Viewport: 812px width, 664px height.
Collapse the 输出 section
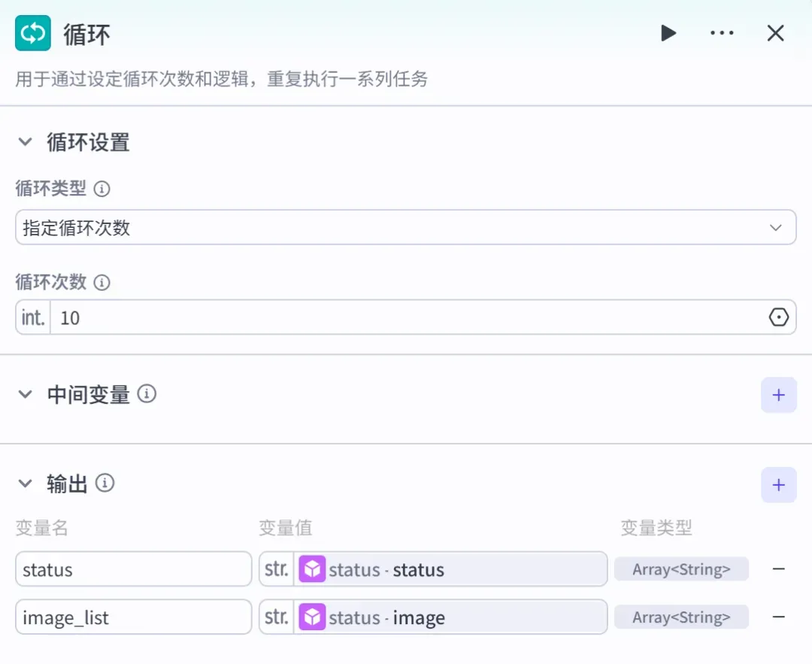[25, 484]
